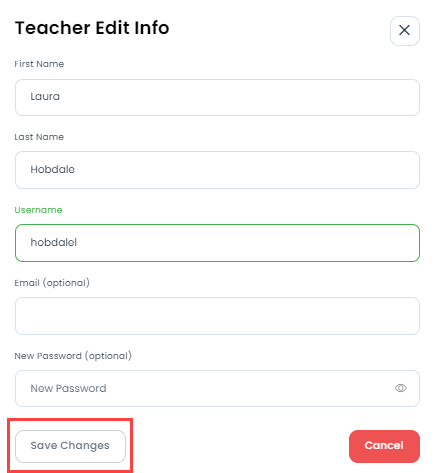437x473 pixels.
Task: Click the New Password (optional) label
Action: (73, 356)
